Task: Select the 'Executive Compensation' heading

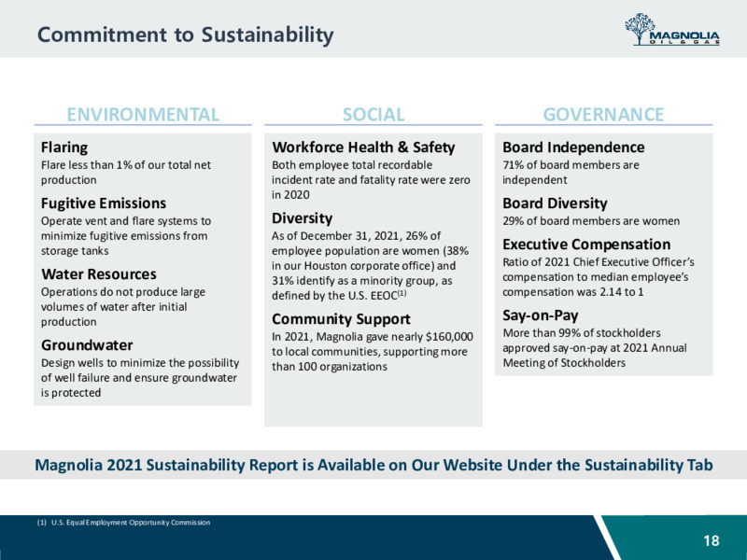Action: click(x=586, y=245)
